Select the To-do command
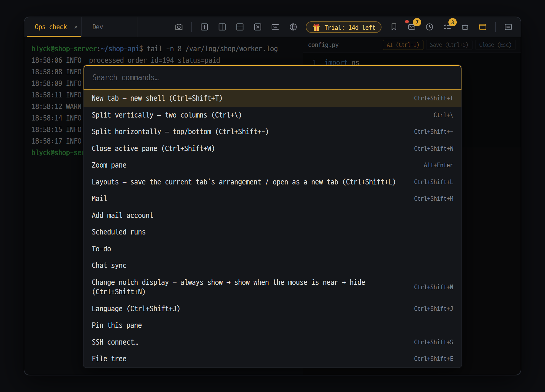 [x=272, y=249]
